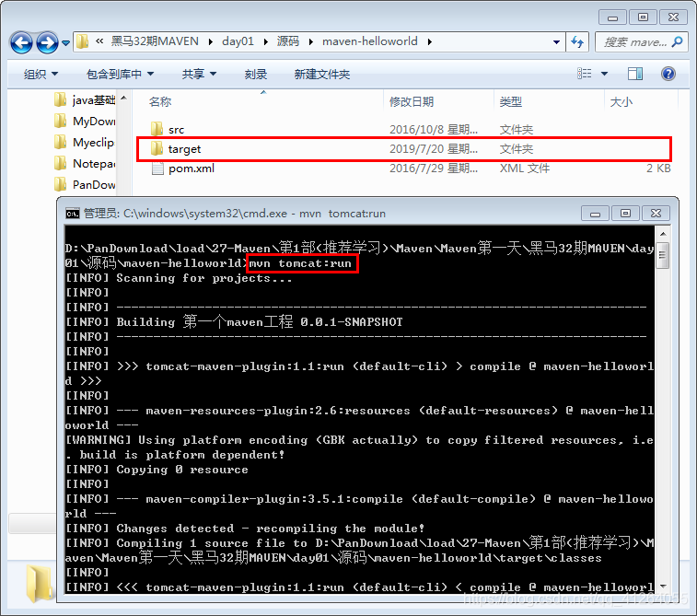697x616 pixels.
Task: Select MyDown folder in navigation pane
Action: pos(85,122)
